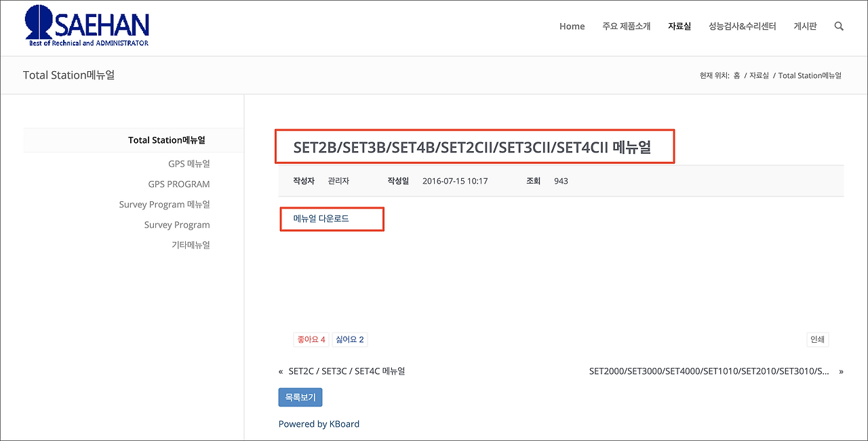868x441 pixels.
Task: Select Survey Program 메뉴얼 sidebar item
Action: click(165, 205)
